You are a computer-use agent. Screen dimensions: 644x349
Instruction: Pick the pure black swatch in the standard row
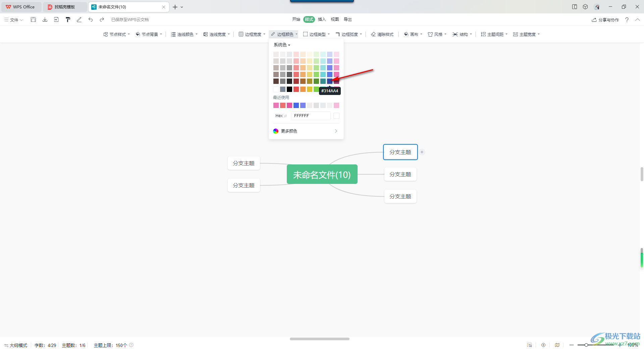(x=289, y=89)
